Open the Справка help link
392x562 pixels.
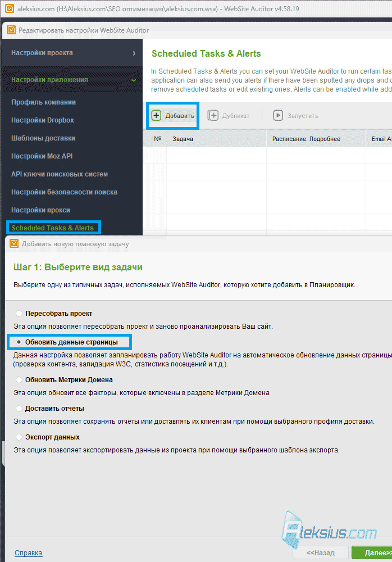click(28, 552)
